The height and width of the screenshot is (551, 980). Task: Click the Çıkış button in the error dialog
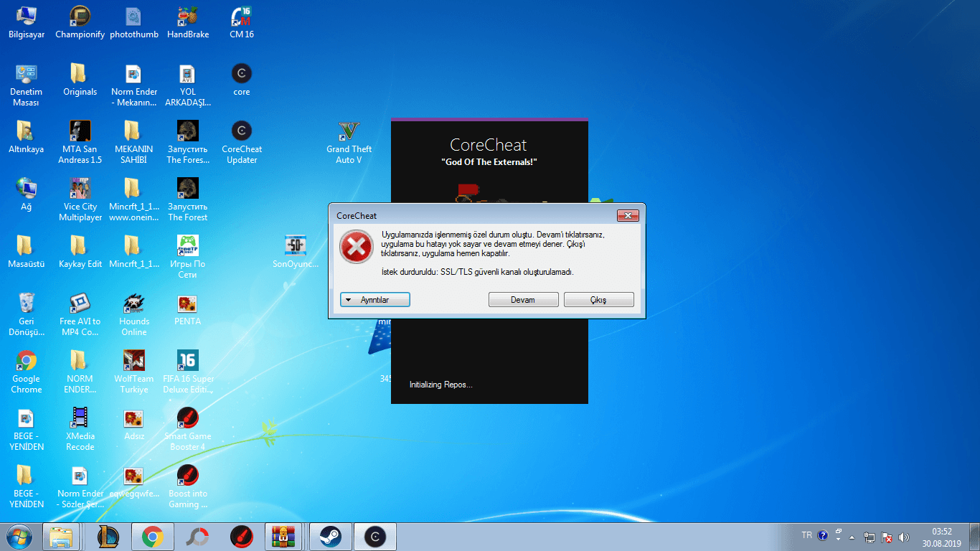point(598,300)
